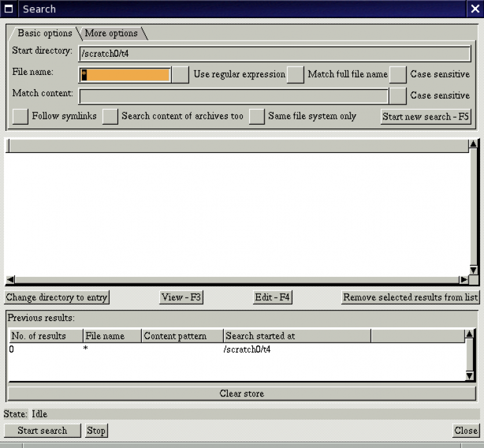Click the '*' file name cell in Previous results
484x448 pixels.
point(85,349)
